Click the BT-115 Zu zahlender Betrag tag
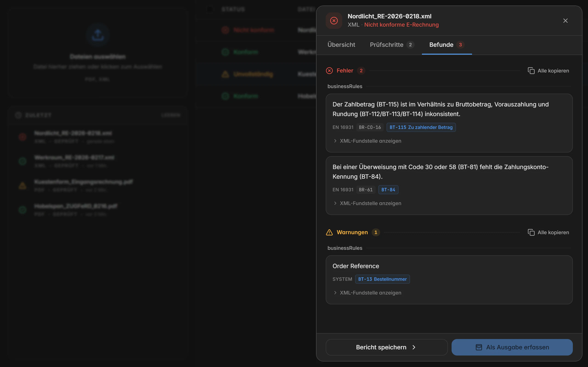The width and height of the screenshot is (588, 367). tap(421, 127)
